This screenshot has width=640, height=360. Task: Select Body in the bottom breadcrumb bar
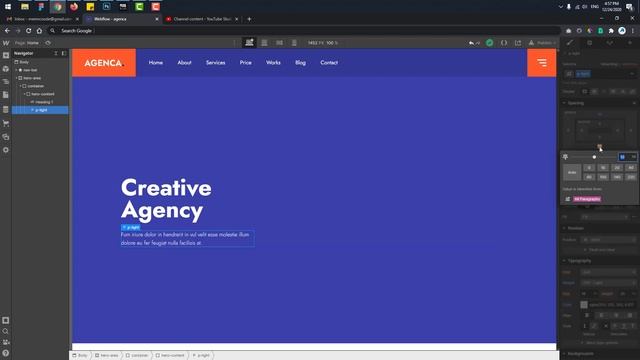click(x=80, y=356)
